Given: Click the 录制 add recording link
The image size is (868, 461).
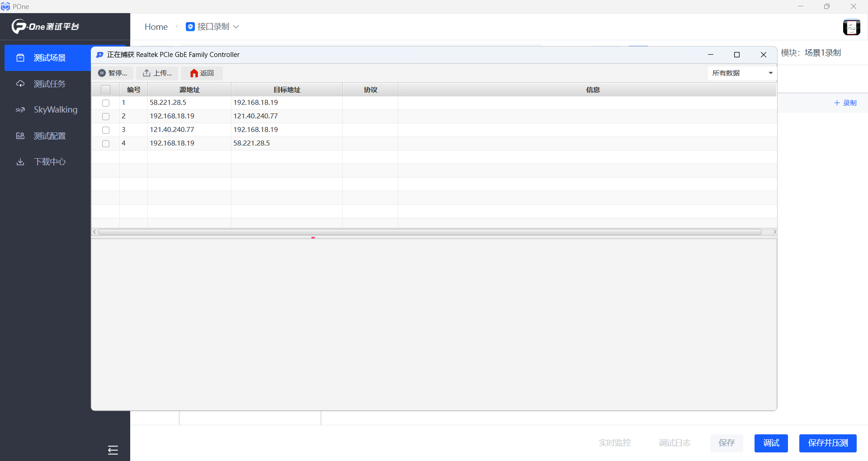Looking at the screenshot, I should coord(845,103).
